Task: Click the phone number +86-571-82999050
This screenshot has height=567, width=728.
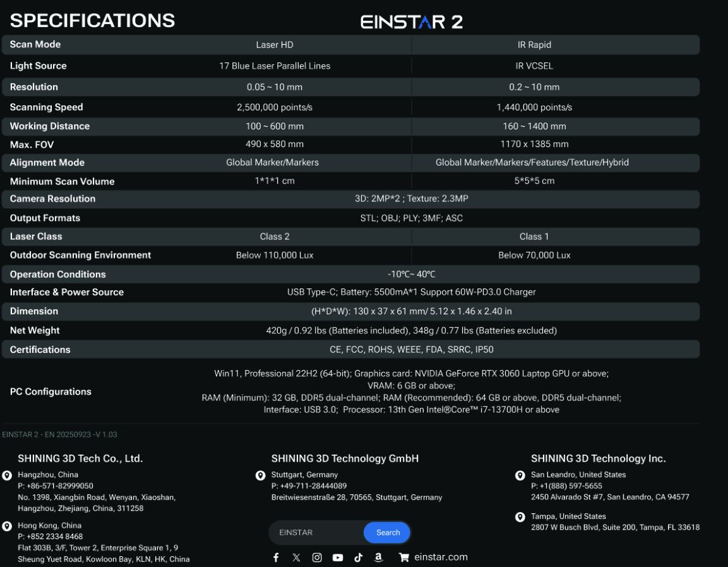Action: tap(56, 486)
